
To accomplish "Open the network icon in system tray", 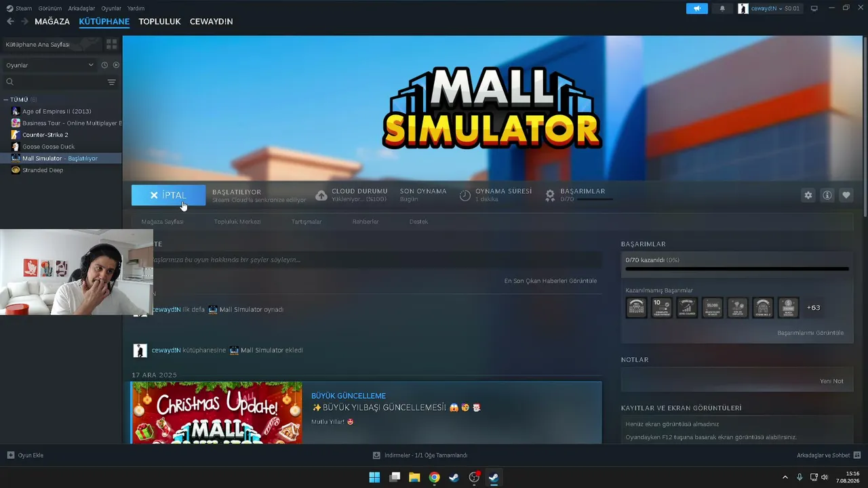I will (x=814, y=477).
